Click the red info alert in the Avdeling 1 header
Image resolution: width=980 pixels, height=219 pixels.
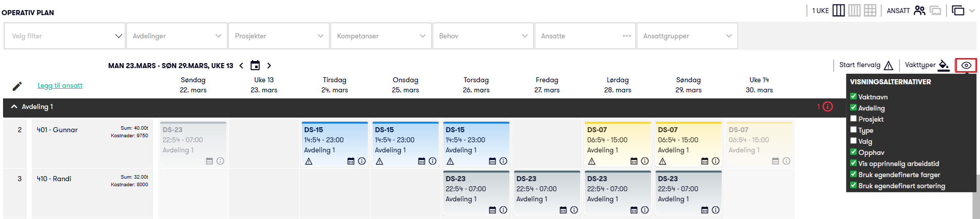click(827, 106)
